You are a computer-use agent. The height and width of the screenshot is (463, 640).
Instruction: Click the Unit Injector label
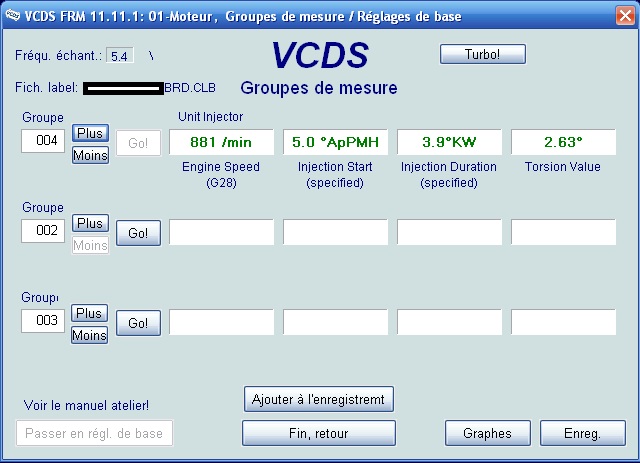(x=210, y=117)
